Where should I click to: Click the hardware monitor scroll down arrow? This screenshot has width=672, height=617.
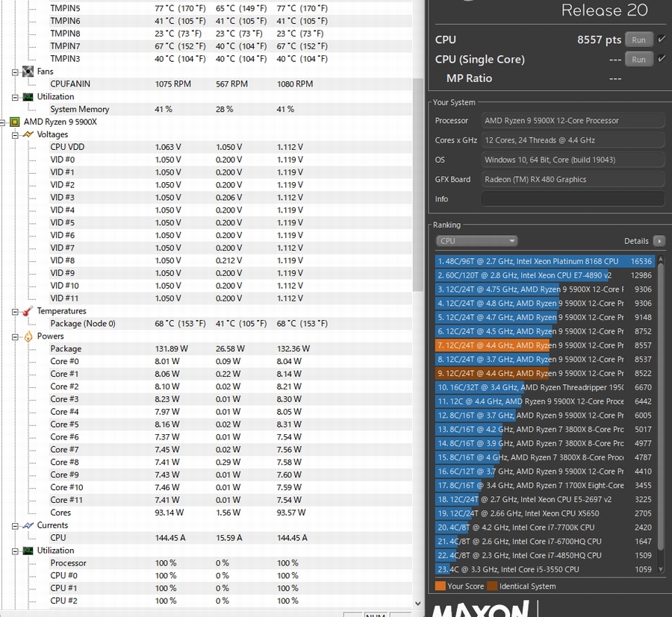click(418, 604)
